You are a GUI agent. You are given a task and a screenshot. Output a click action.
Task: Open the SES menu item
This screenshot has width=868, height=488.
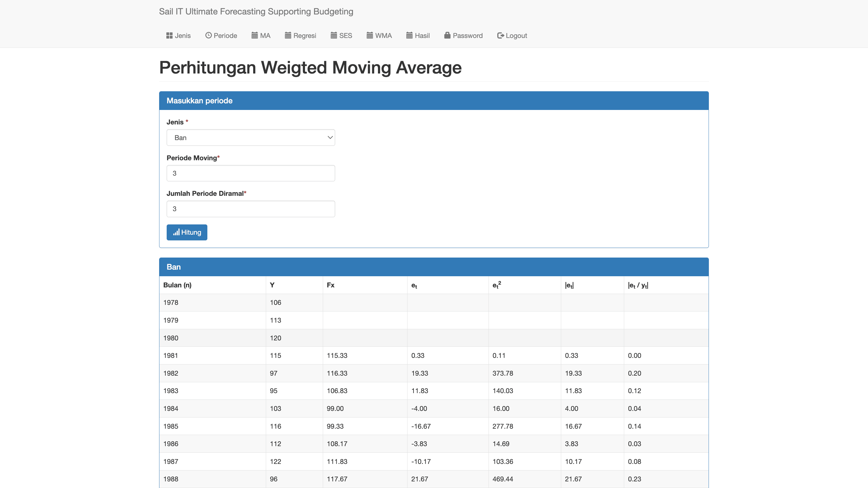tap(341, 36)
